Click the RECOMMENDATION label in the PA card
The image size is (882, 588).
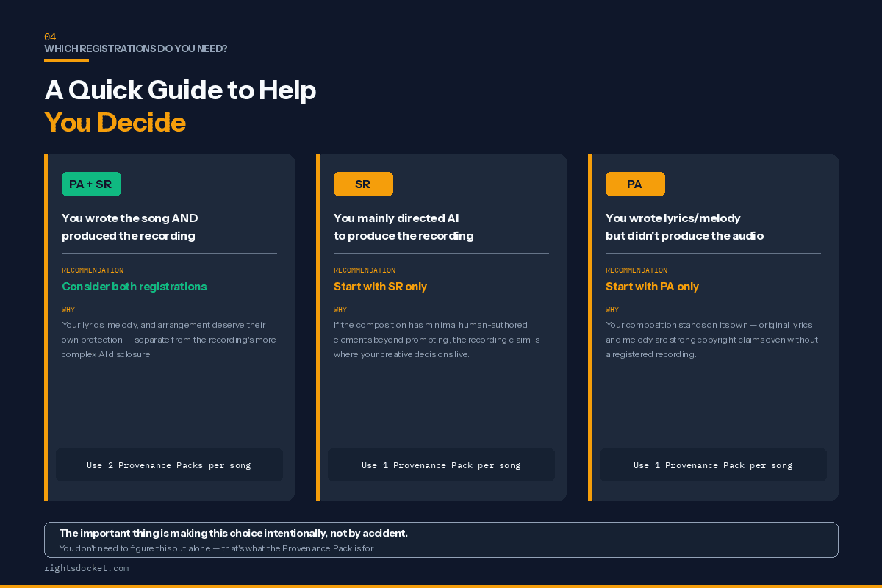pos(637,270)
